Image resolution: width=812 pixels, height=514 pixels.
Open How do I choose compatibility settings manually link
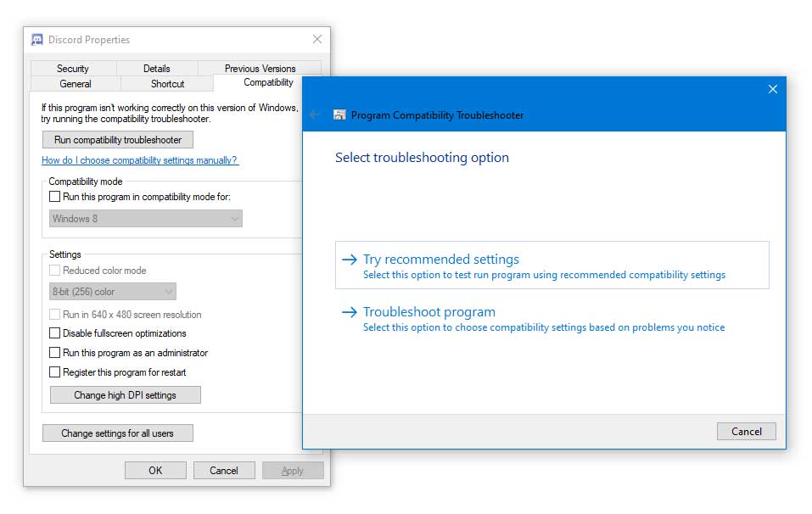pos(139,160)
